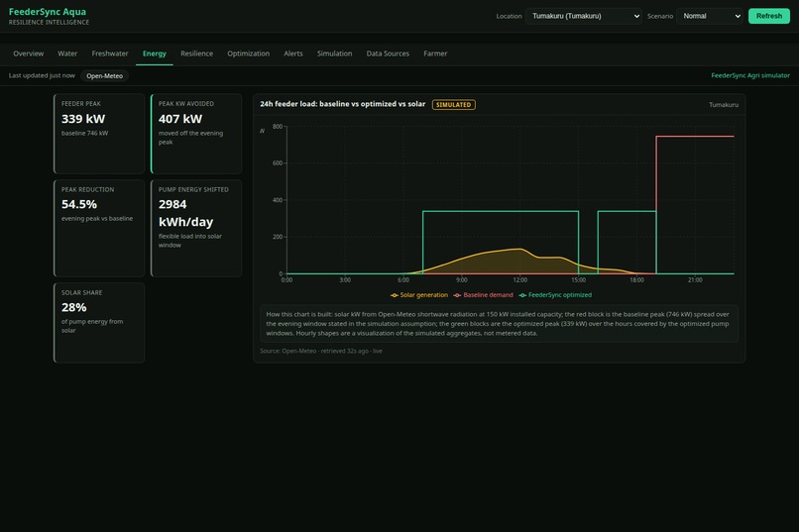Click the 12:00 x-axis label
Screen dimensions: 799x532
click(519, 280)
